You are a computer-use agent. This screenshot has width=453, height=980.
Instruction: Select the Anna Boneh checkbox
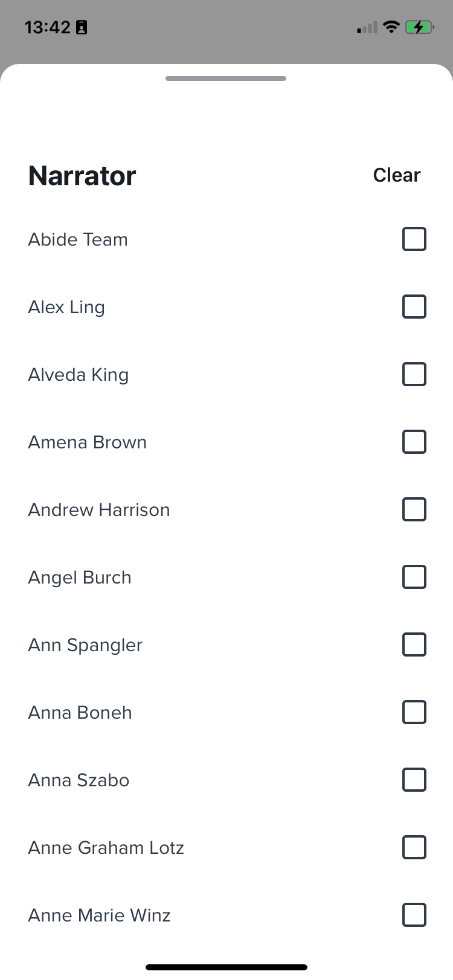(x=414, y=712)
